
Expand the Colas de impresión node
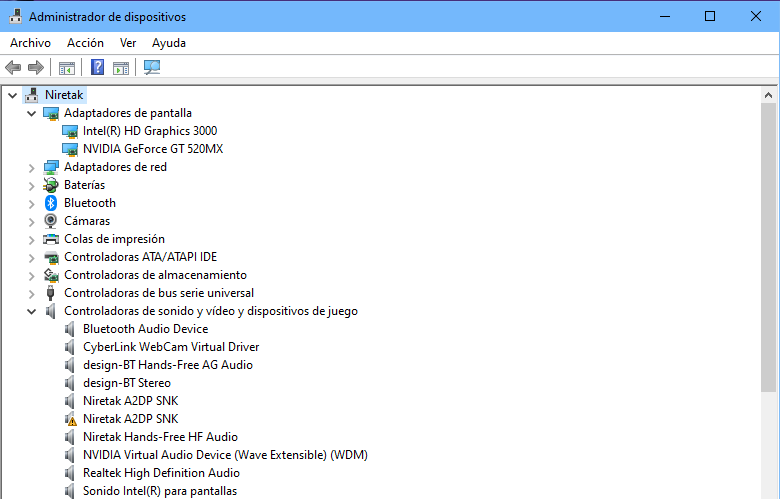coord(31,240)
